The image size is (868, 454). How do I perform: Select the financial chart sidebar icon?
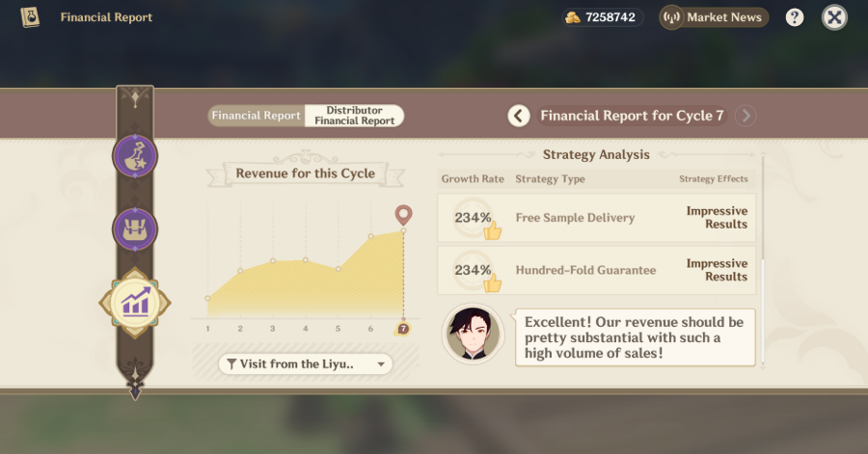[x=135, y=303]
